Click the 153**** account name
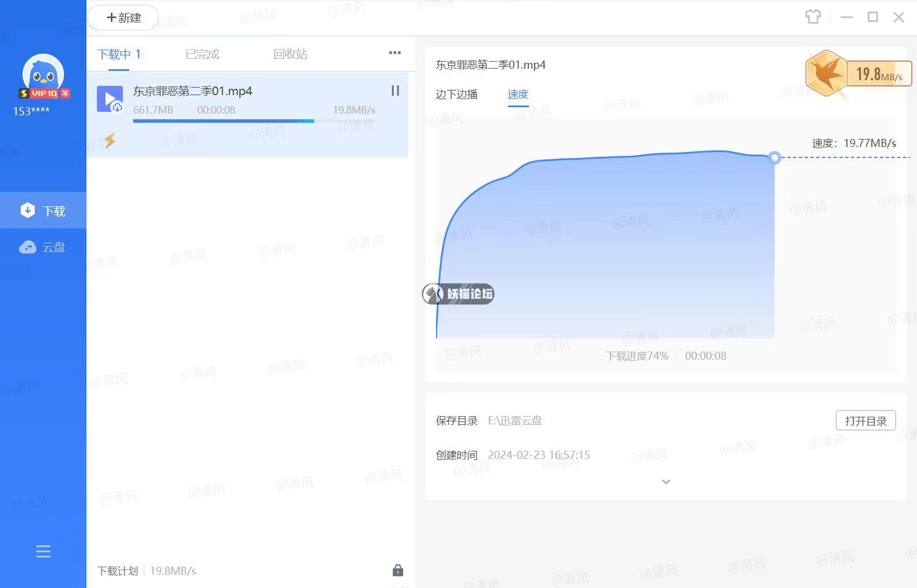This screenshot has width=917, height=588. 31,111
